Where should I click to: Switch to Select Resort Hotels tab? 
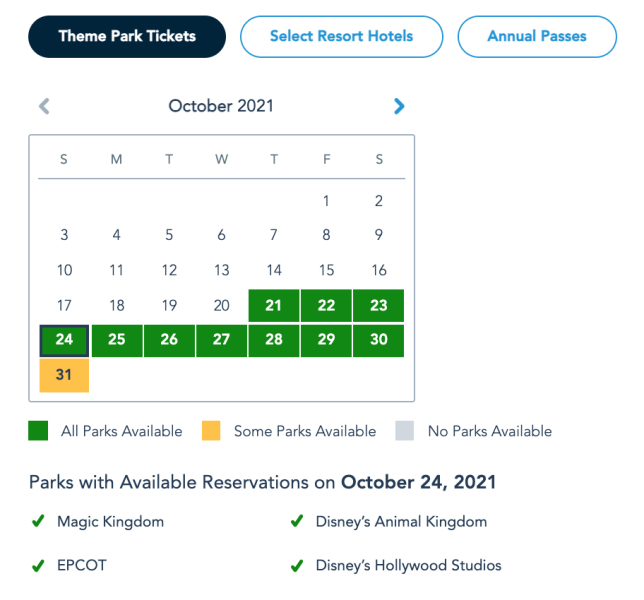341,37
